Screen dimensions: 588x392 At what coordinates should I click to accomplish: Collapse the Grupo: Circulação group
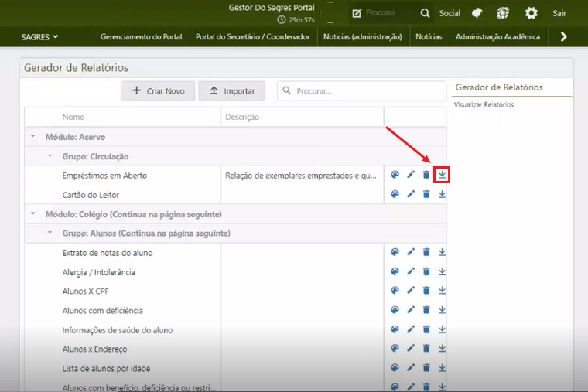coord(50,156)
